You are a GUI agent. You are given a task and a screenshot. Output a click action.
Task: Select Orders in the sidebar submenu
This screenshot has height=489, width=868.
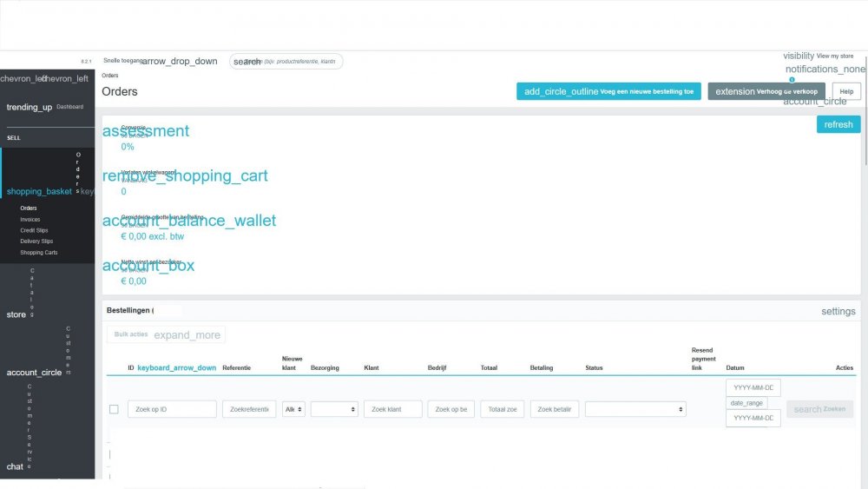29,208
